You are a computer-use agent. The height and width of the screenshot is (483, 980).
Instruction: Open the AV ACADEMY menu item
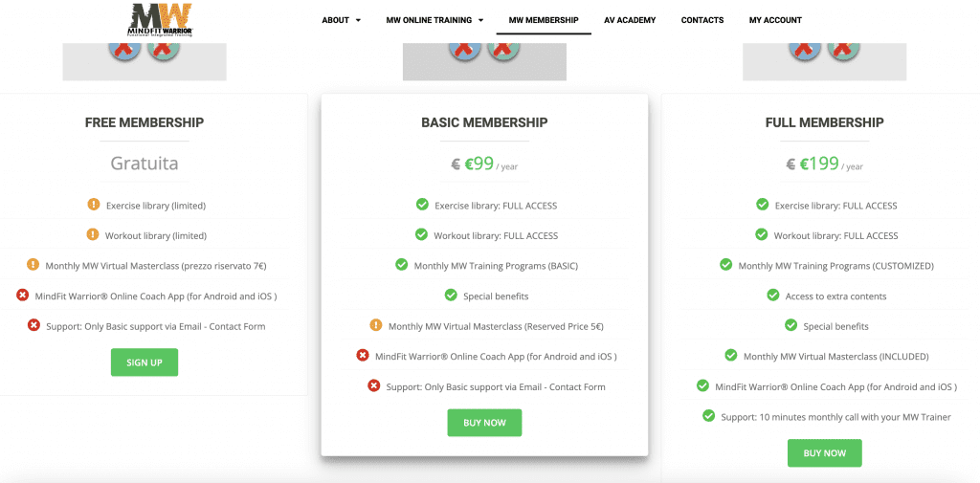630,20
